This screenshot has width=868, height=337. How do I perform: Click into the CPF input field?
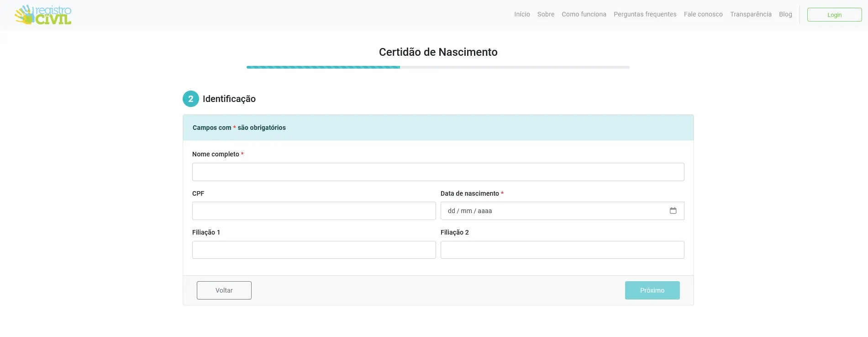pos(314,211)
